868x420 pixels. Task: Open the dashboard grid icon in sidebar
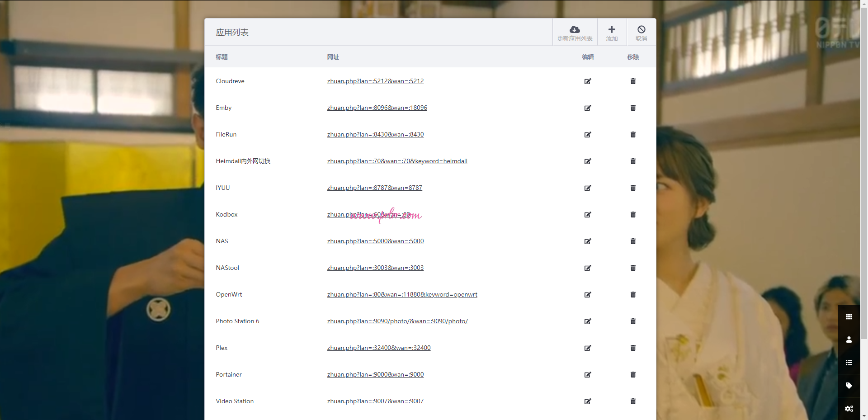[x=849, y=316]
